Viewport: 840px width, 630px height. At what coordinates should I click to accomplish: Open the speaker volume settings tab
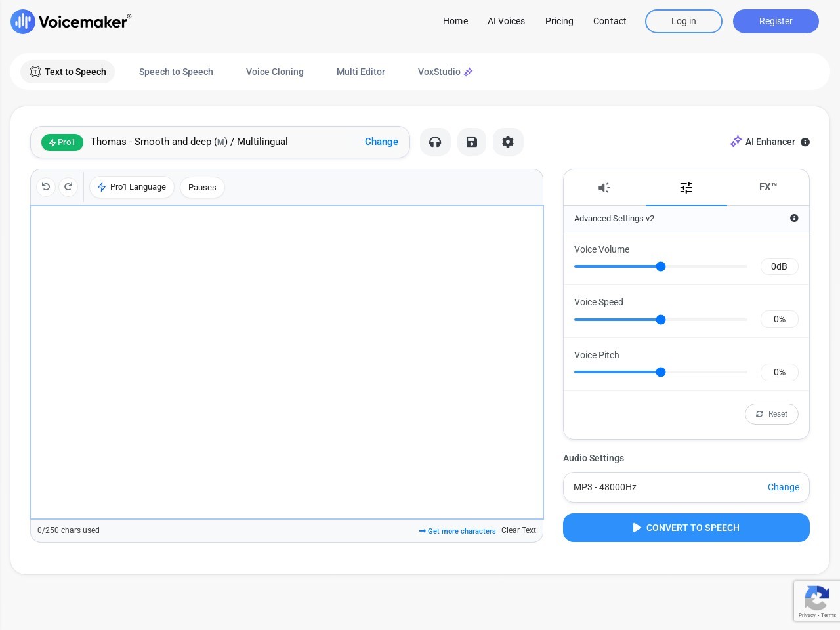(604, 188)
